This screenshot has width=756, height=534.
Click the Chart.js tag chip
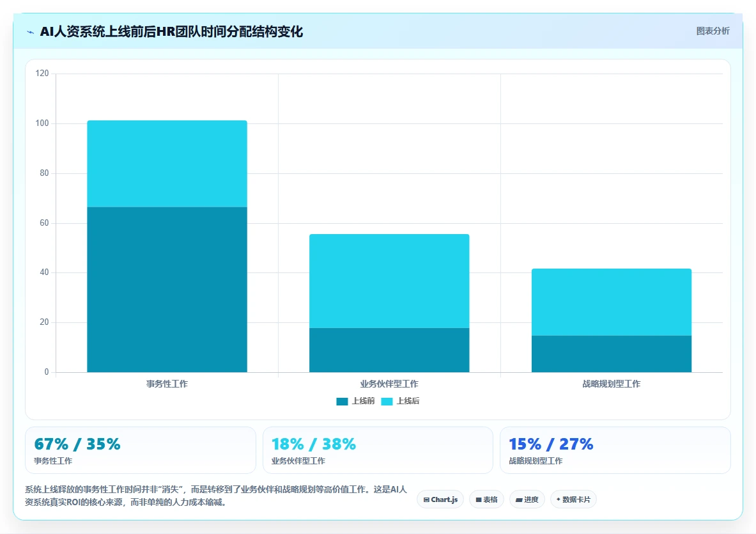[440, 499]
